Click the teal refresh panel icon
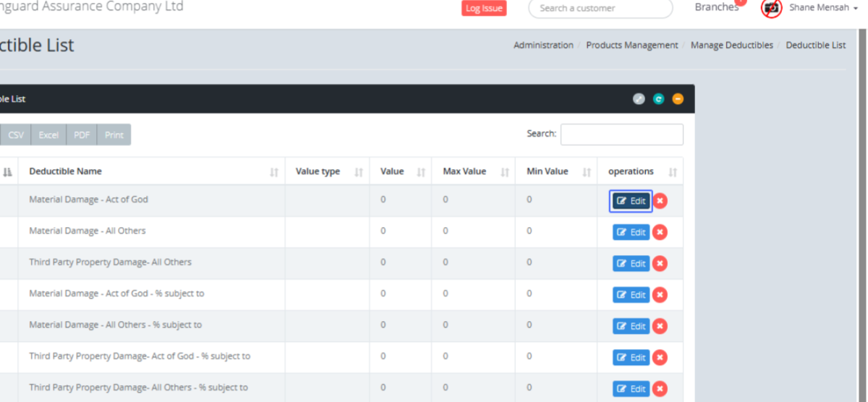This screenshot has width=868, height=402. (x=658, y=99)
